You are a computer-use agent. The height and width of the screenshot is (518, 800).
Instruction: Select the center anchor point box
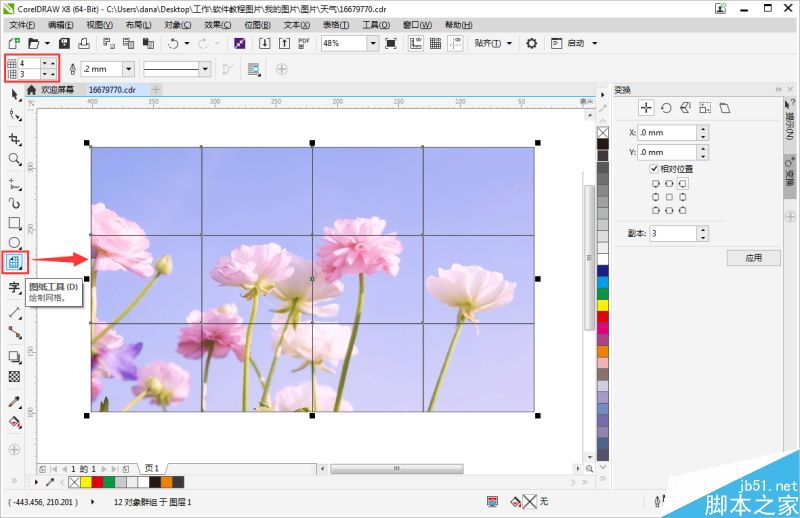[669, 197]
